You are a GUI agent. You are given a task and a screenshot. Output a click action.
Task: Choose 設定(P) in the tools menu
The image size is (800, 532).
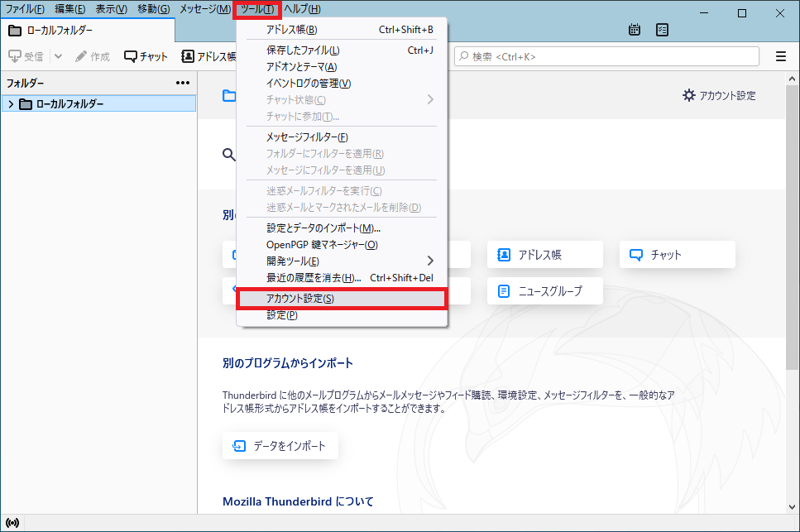pyautogui.click(x=342, y=315)
